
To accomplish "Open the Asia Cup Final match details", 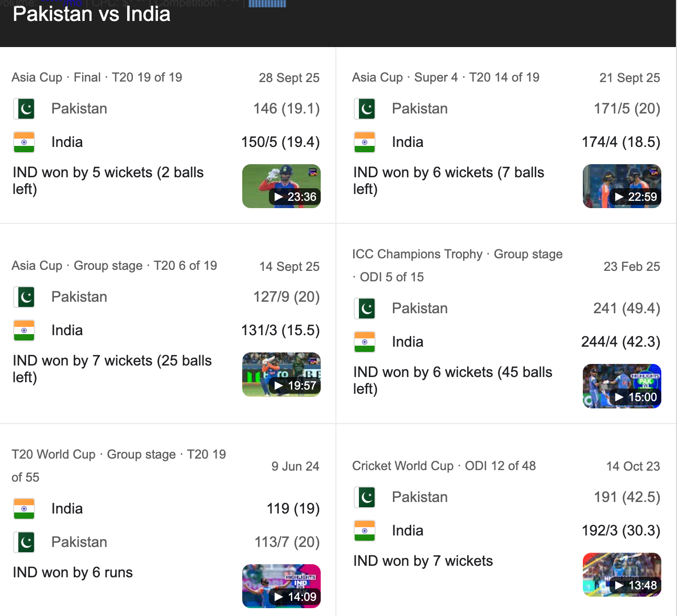I will tap(97, 77).
